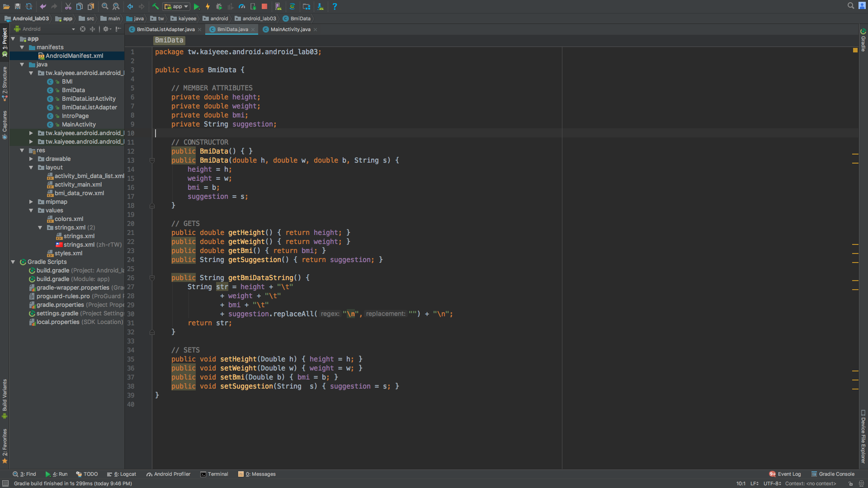The height and width of the screenshot is (488, 868).
Task: Apply changes with the lightning bolt icon
Action: point(208,6)
